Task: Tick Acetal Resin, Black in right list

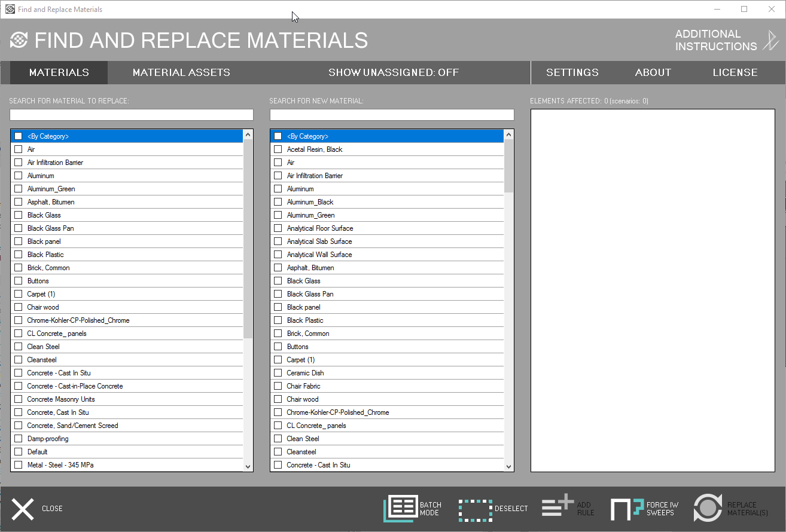Action: 278,149
